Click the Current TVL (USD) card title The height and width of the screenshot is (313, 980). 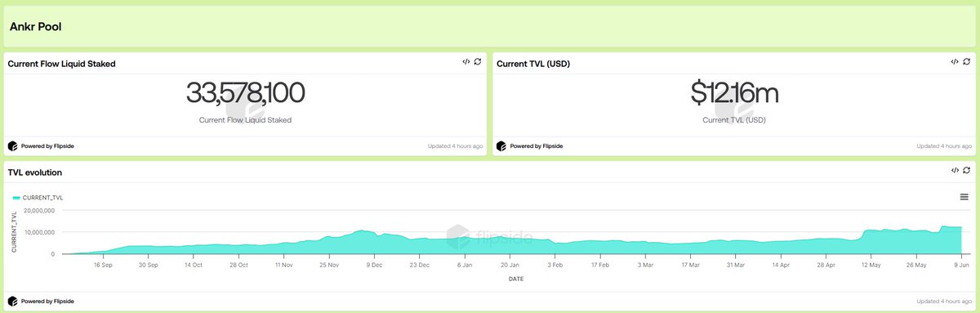point(533,63)
